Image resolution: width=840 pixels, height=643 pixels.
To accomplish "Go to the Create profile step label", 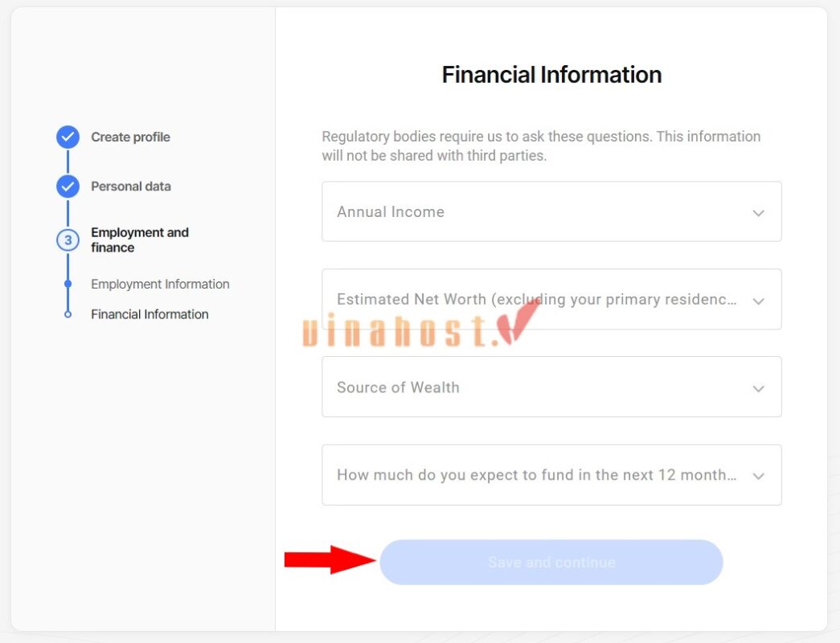I will (x=130, y=137).
